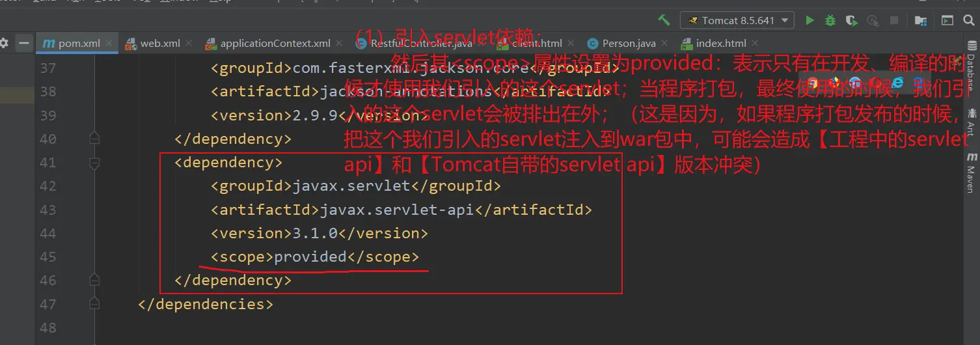Preview in Firefox browser icon

pos(834,83)
